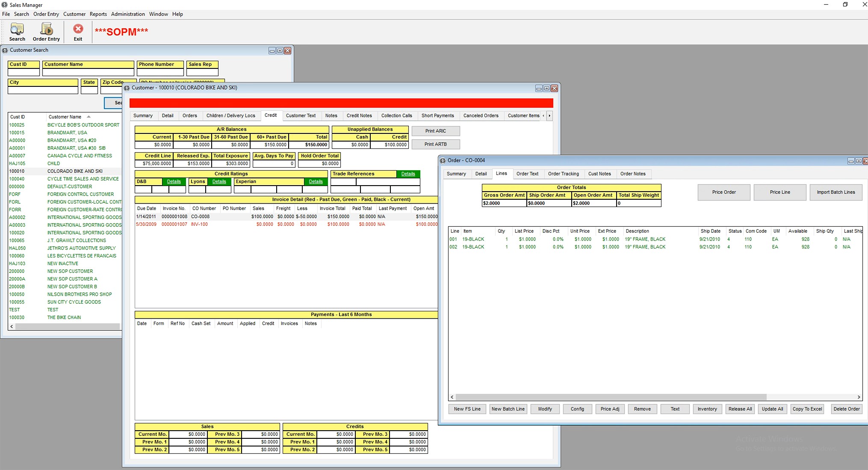Open the Canceled Orders tab

coord(481,116)
